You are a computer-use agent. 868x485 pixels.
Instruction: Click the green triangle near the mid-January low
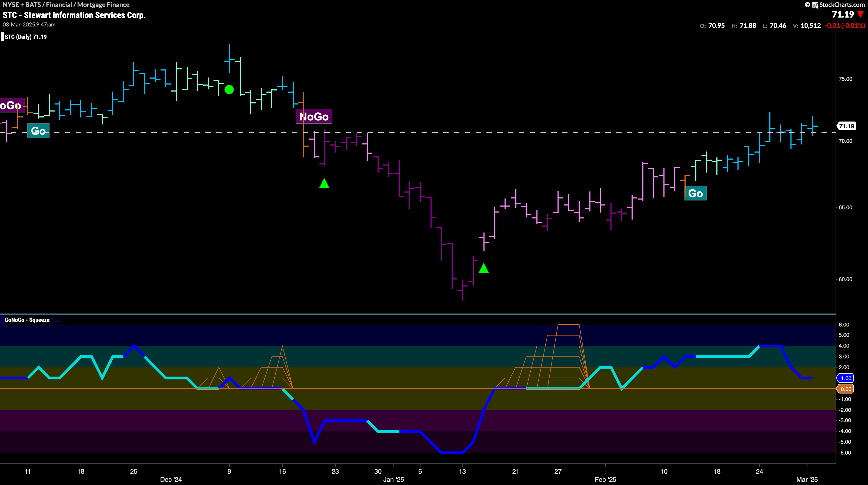click(483, 268)
